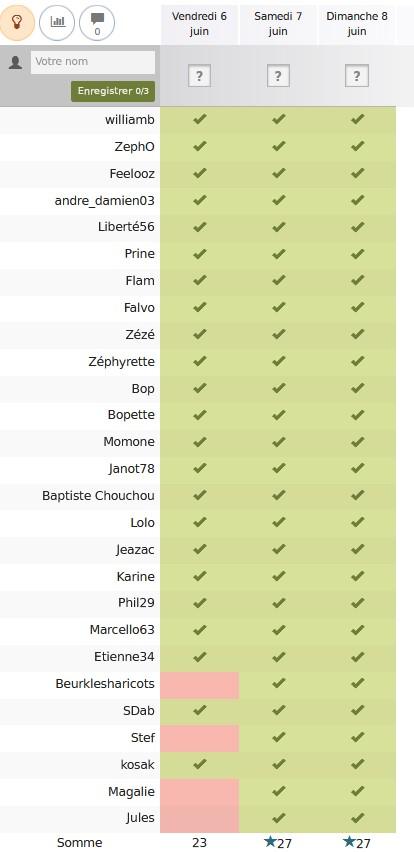Click williamb's Vendredi 6 juin checkmark
Screen dimensions: 414x852
pyautogui.click(x=200, y=119)
